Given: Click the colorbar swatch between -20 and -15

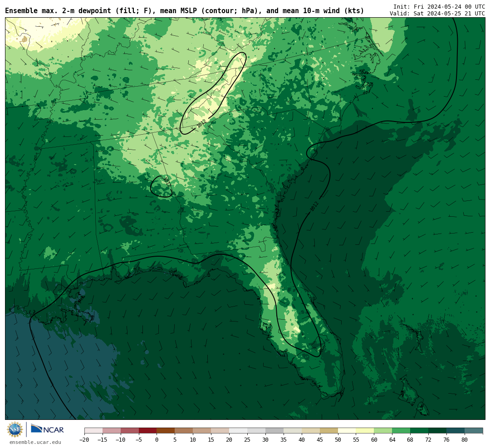Looking at the screenshot, I should click(93, 431).
